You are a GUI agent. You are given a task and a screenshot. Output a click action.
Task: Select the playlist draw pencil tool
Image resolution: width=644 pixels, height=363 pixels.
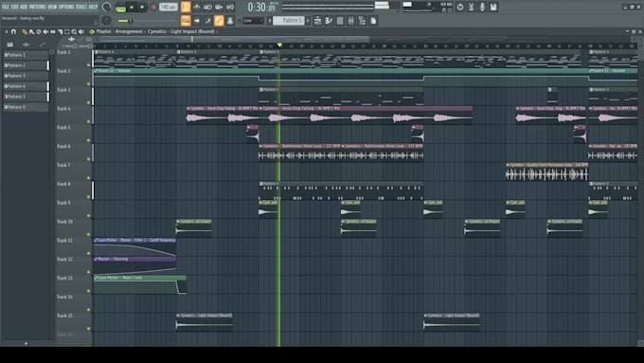point(25,31)
